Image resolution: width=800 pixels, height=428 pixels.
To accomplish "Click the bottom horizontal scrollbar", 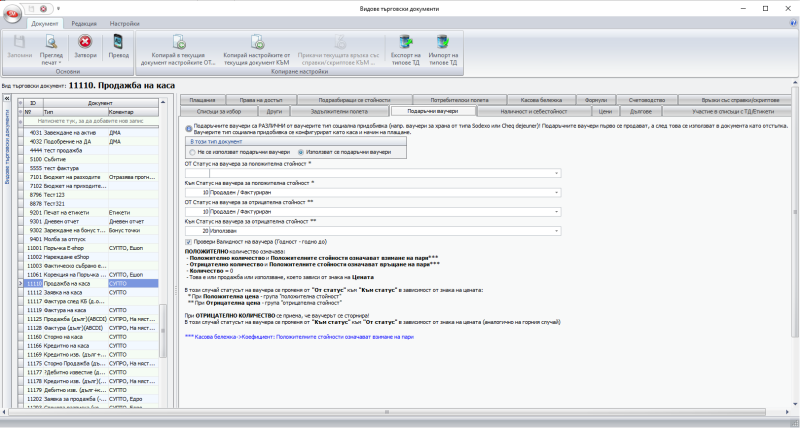I will click(387, 412).
